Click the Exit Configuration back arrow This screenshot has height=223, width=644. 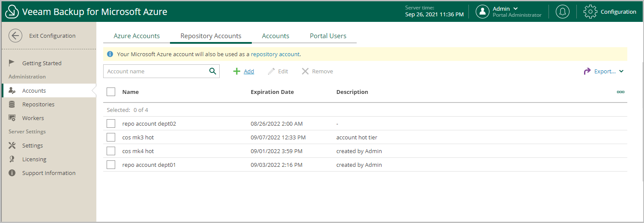coord(15,36)
